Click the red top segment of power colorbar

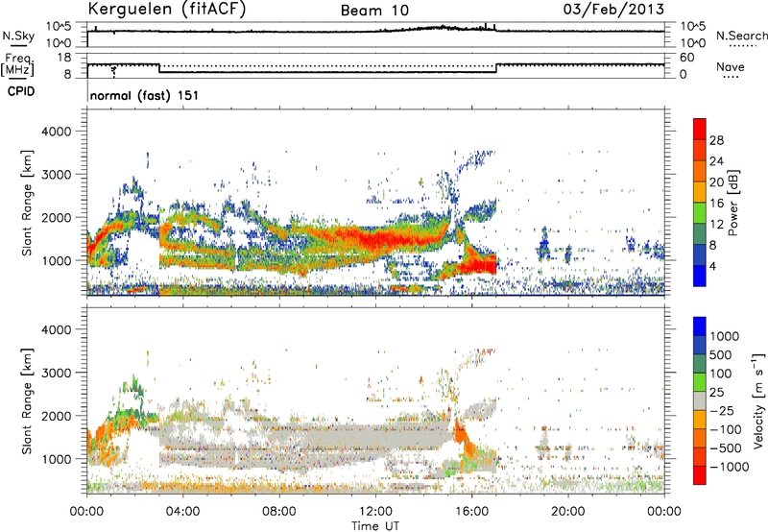[x=700, y=129]
